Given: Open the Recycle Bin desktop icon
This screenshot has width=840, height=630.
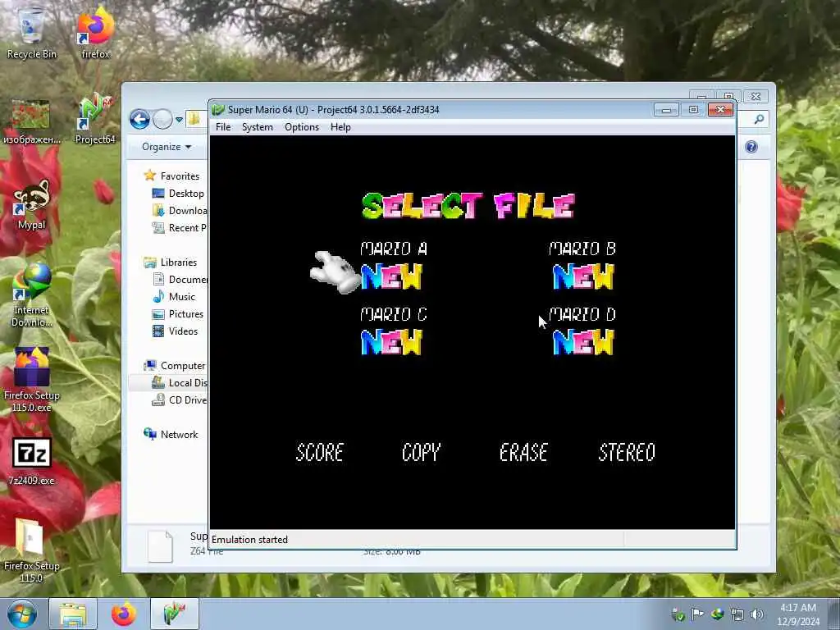Looking at the screenshot, I should click(31, 32).
